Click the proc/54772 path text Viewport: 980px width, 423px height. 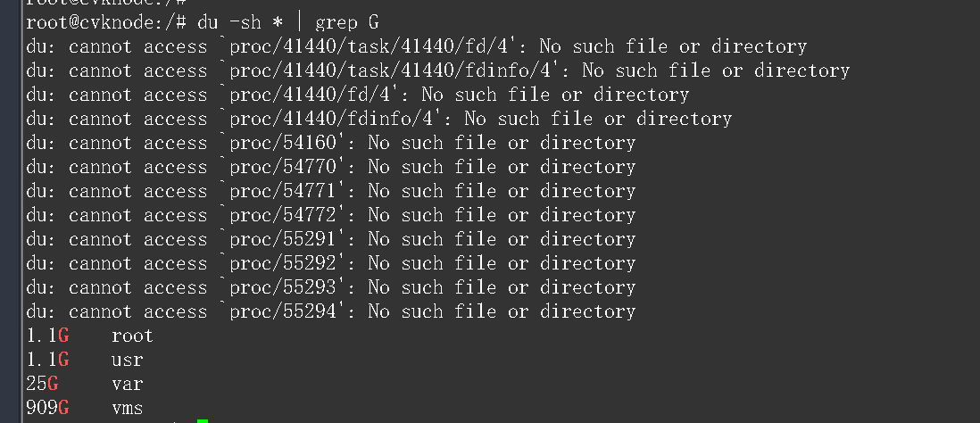pos(281,215)
